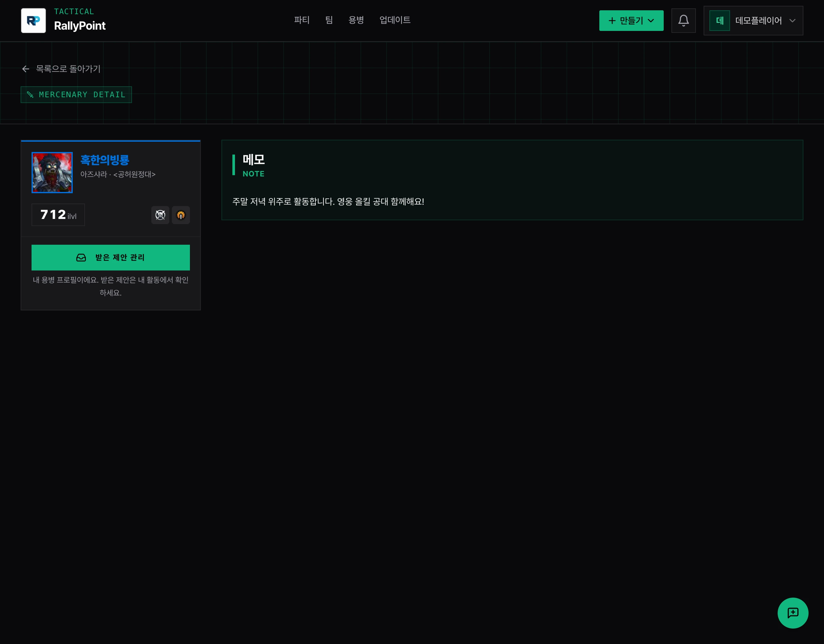This screenshot has height=644, width=824.
Task: Expand the 만들기 create dropdown
Action: coord(631,21)
